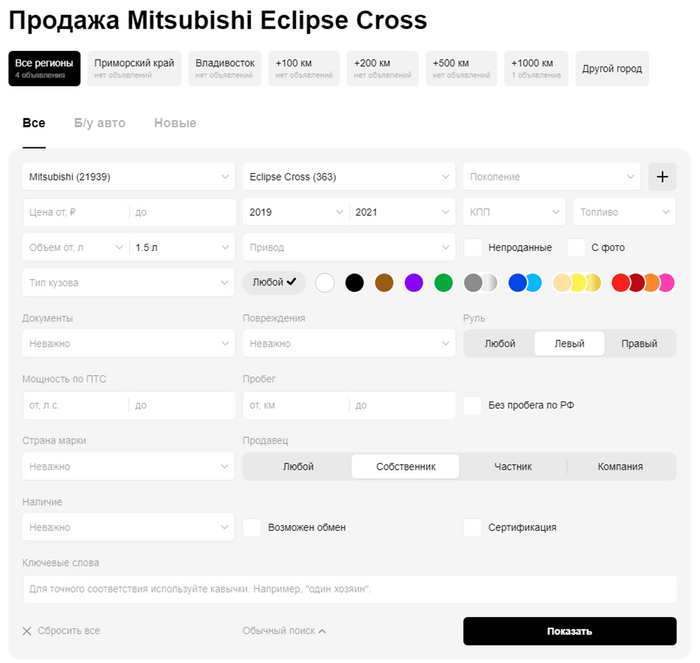Image resolution: width=700 pixels, height=663 pixels.
Task: Expand the Наличие dropdown
Action: coord(129,527)
